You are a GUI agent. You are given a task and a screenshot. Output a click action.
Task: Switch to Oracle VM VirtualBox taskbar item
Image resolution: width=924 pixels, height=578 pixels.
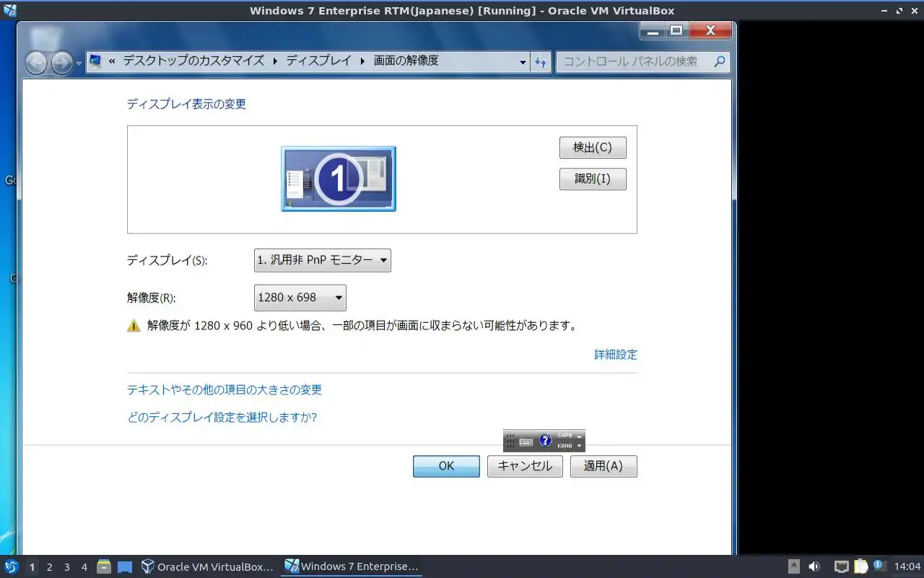click(x=208, y=567)
